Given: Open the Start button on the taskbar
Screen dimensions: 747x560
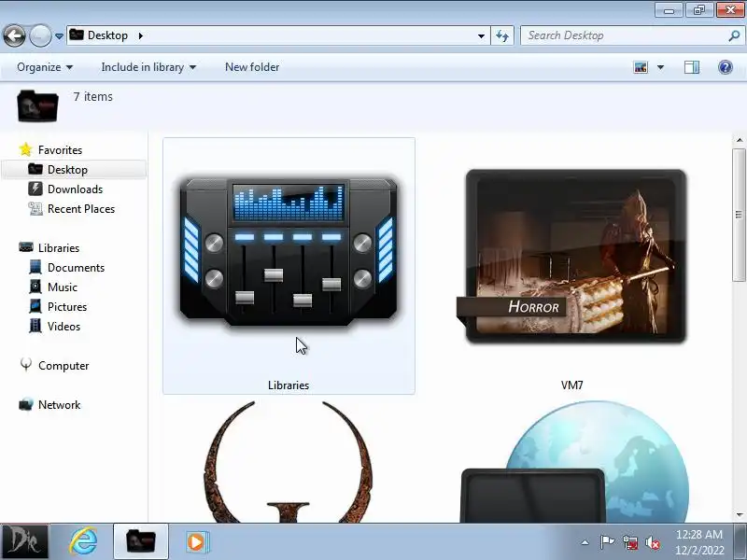Looking at the screenshot, I should click(24, 542).
